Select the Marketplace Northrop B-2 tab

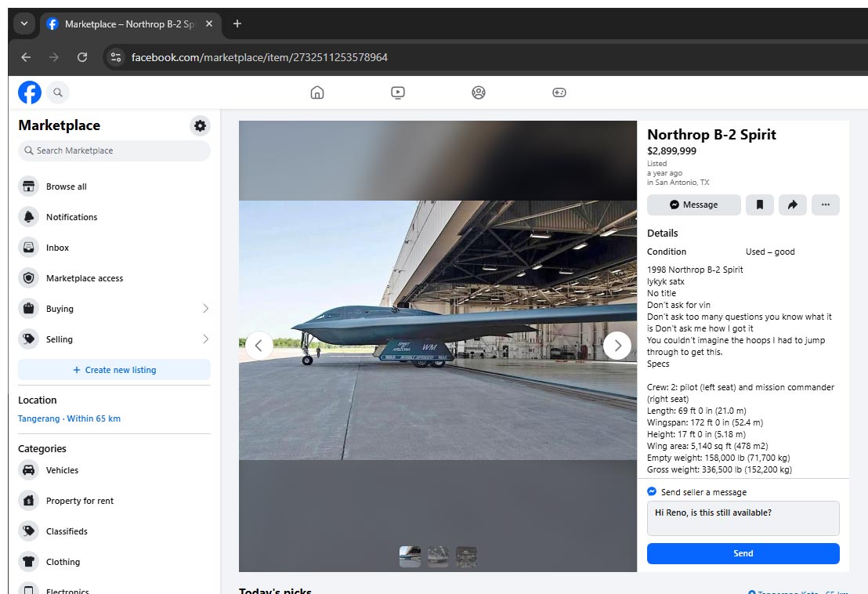(x=130, y=24)
